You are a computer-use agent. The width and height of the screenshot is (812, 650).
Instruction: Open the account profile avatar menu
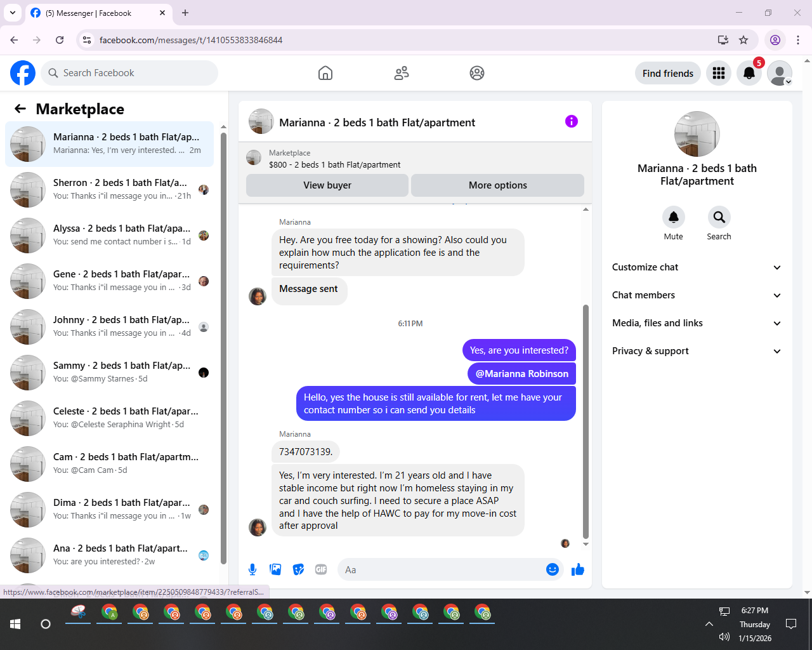[x=780, y=73]
